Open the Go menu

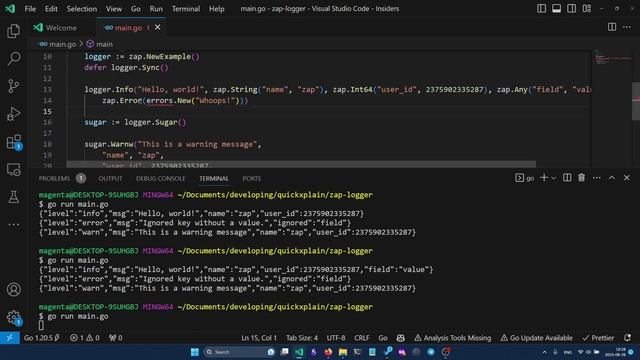coord(136,9)
